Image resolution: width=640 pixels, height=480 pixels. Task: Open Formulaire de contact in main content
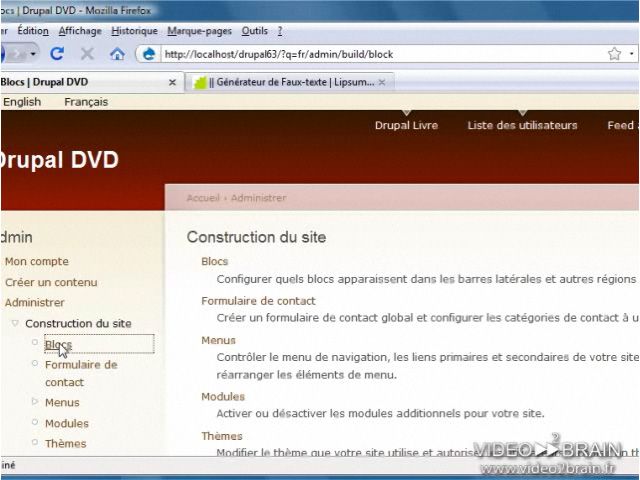(258, 301)
